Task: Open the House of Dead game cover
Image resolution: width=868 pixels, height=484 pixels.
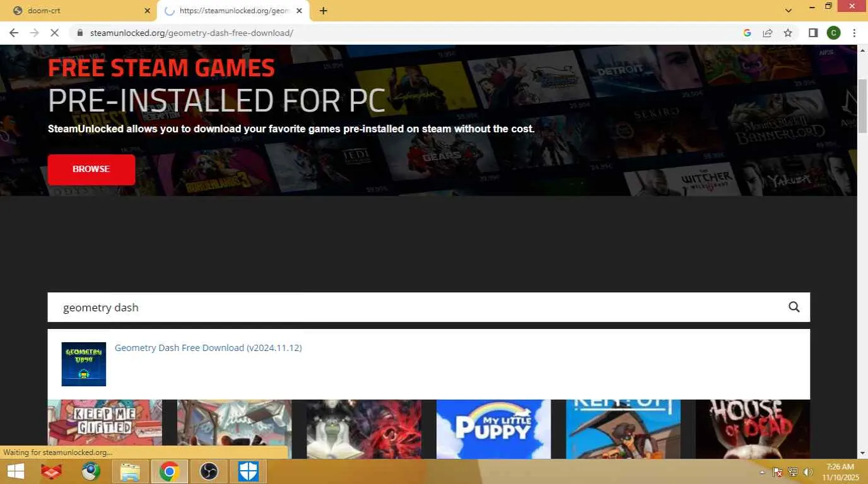Action: click(753, 429)
